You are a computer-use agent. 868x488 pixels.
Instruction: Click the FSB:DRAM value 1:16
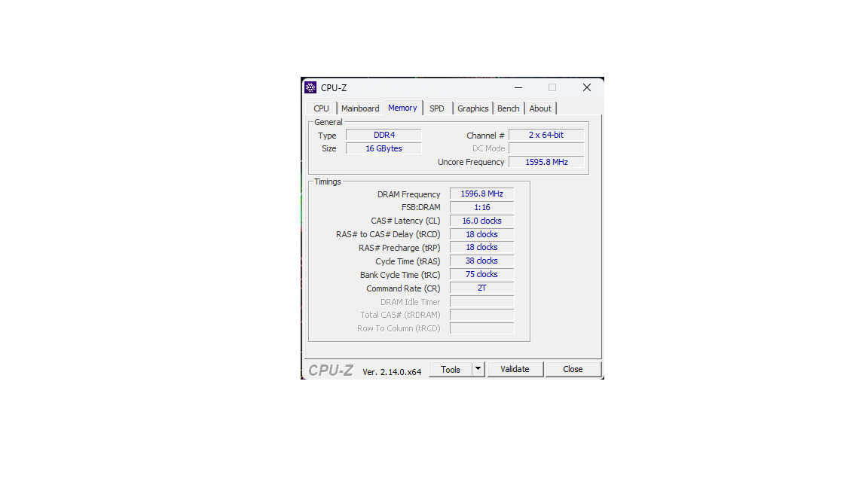point(482,208)
